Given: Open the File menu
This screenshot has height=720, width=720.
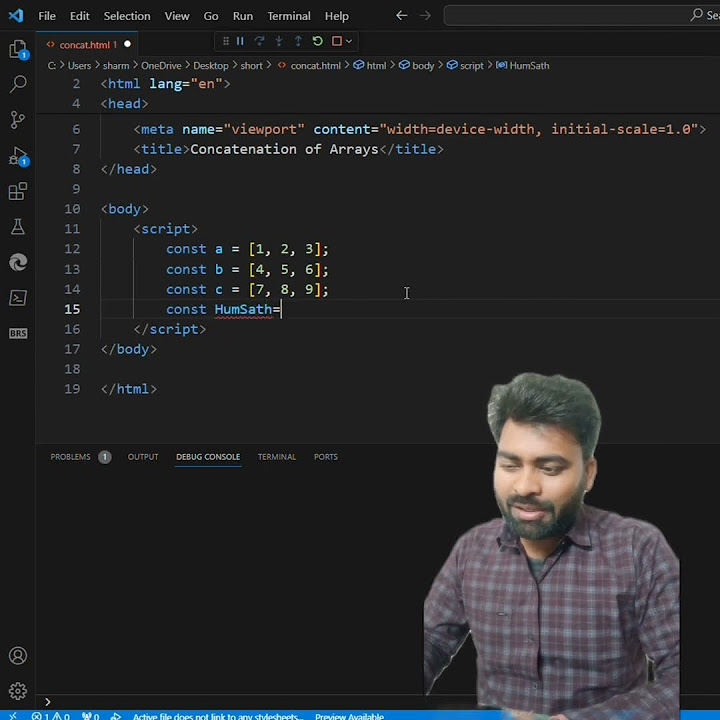Looking at the screenshot, I should click(47, 16).
